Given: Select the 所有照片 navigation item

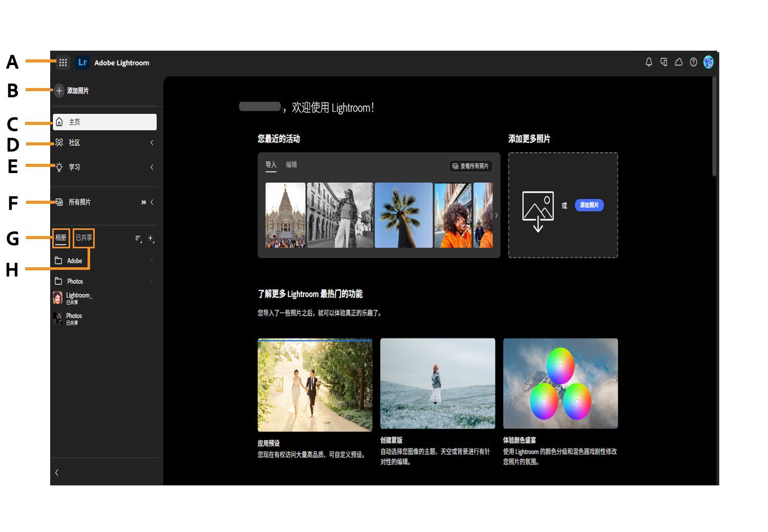Looking at the screenshot, I should (x=81, y=202).
